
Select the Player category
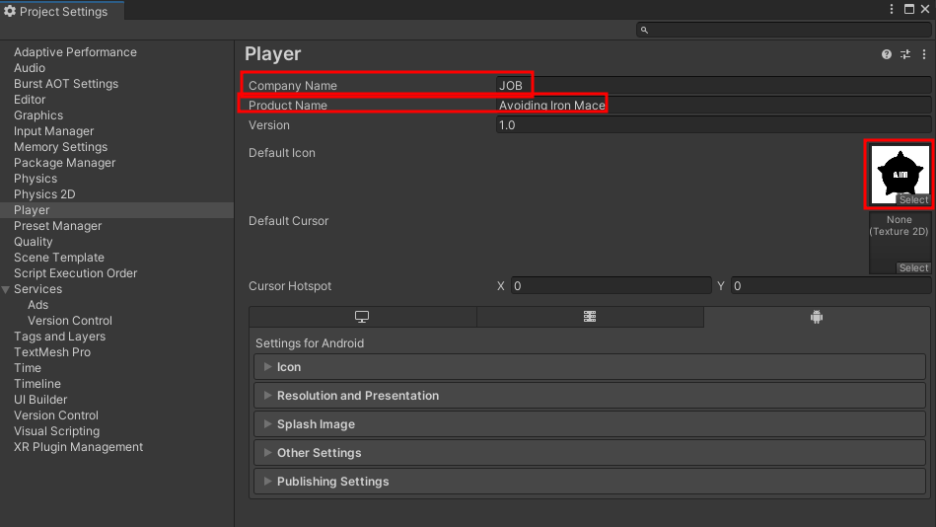(32, 210)
